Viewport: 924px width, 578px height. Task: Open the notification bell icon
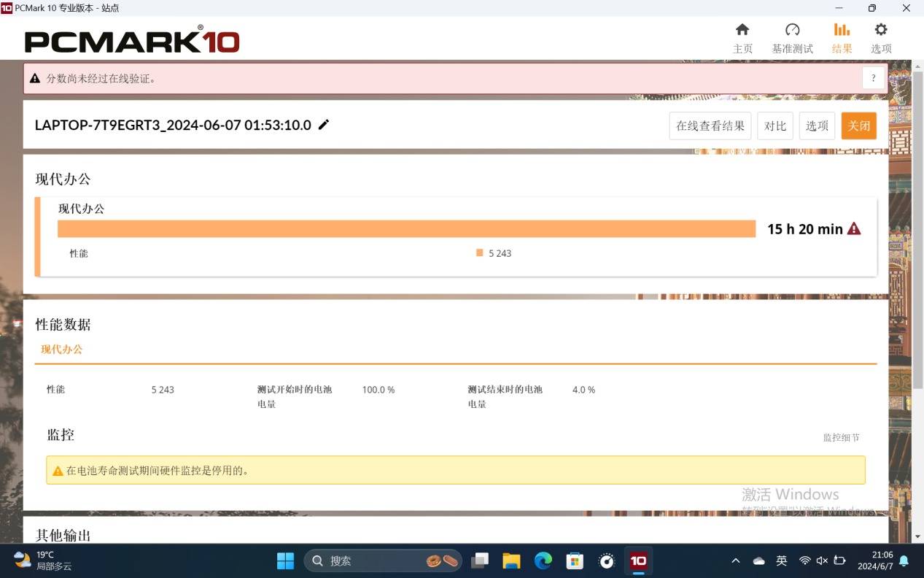(904, 560)
